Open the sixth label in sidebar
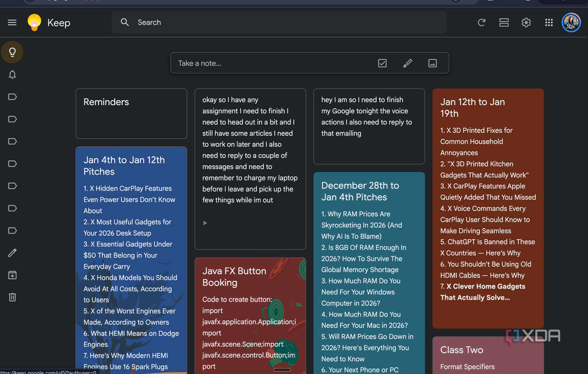This screenshot has height=374, width=588. click(12, 208)
